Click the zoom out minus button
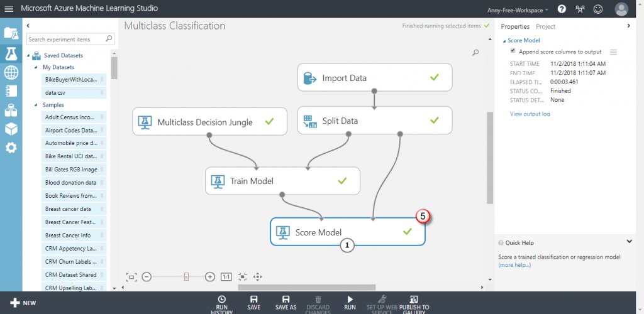 [147, 277]
